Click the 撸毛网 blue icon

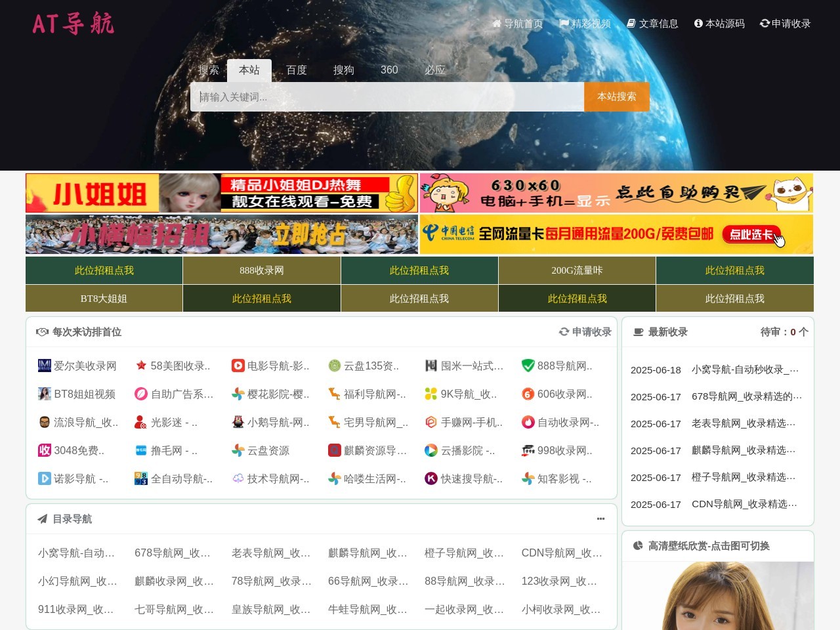[141, 450]
